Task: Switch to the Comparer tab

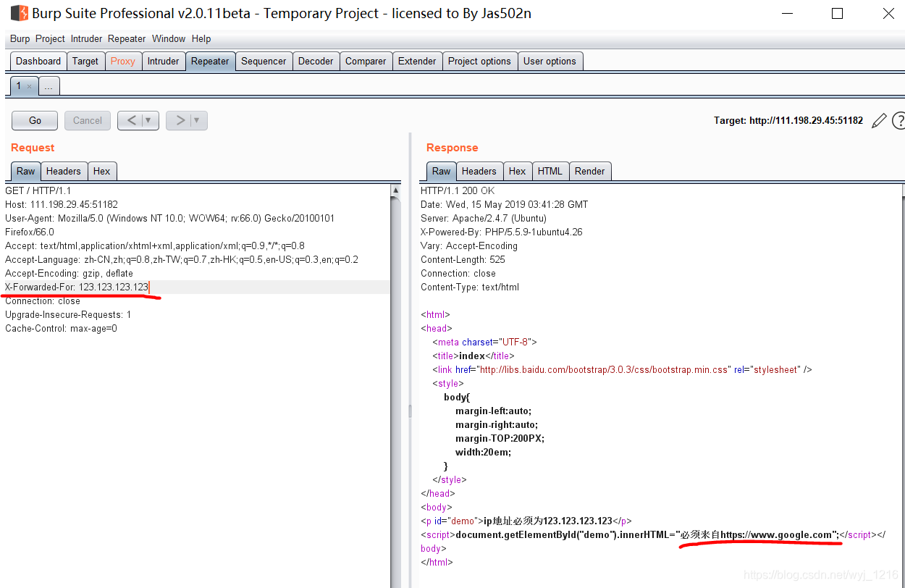Action: pyautogui.click(x=366, y=62)
